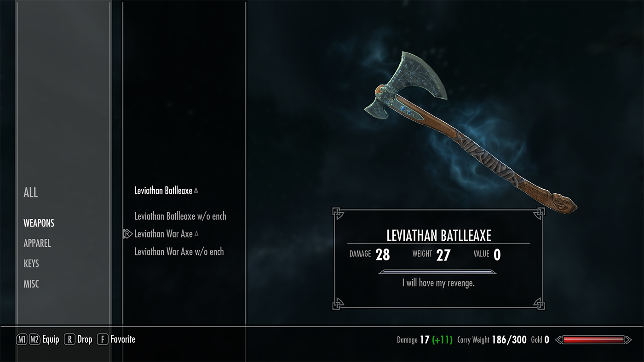Click the Equip button label
Viewport: 644px width, 362px height.
[51, 340]
